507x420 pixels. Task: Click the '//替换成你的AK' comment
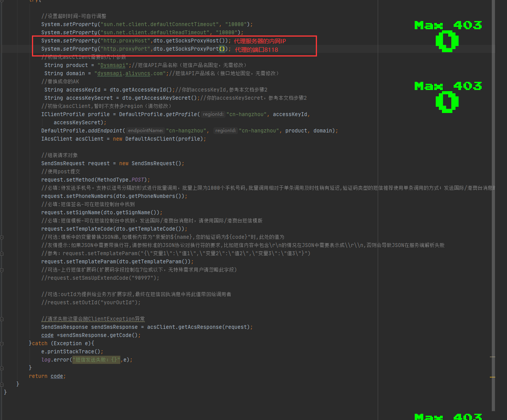(x=60, y=81)
